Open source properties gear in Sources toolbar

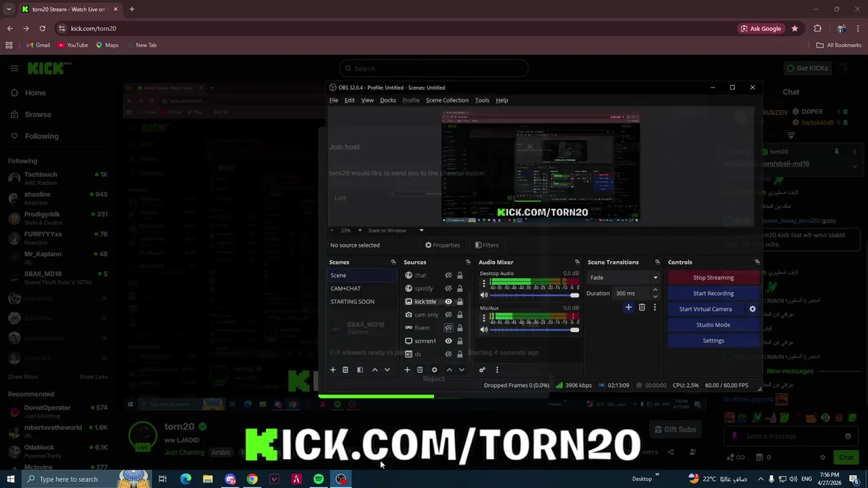click(435, 370)
